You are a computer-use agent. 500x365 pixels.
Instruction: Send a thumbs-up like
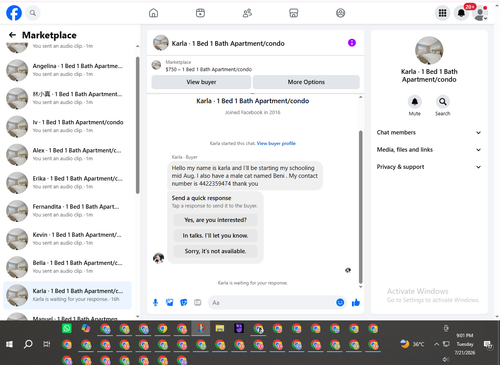(356, 303)
